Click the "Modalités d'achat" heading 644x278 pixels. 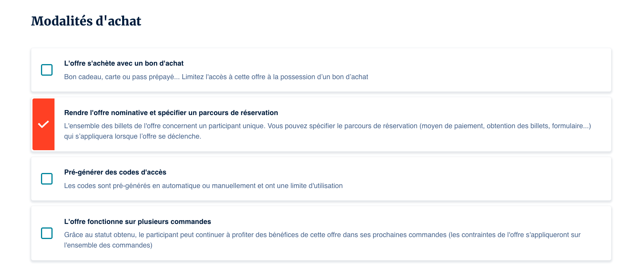86,21
